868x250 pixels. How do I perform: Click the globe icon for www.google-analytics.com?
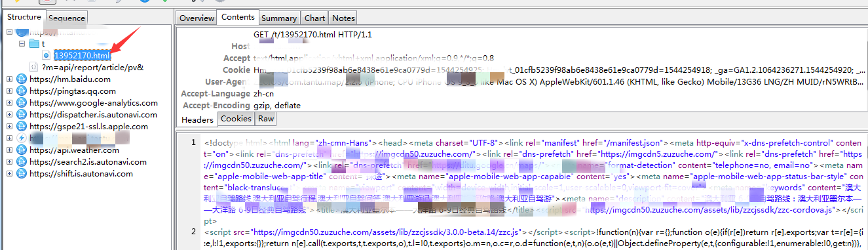[x=22, y=102]
